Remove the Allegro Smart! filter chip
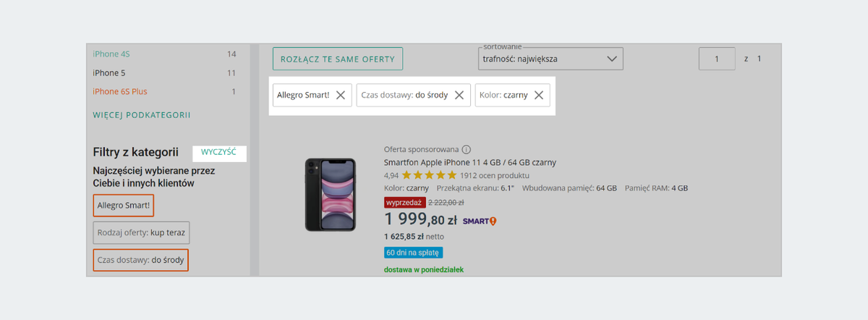Screen dimensions: 868x320 tap(341, 96)
